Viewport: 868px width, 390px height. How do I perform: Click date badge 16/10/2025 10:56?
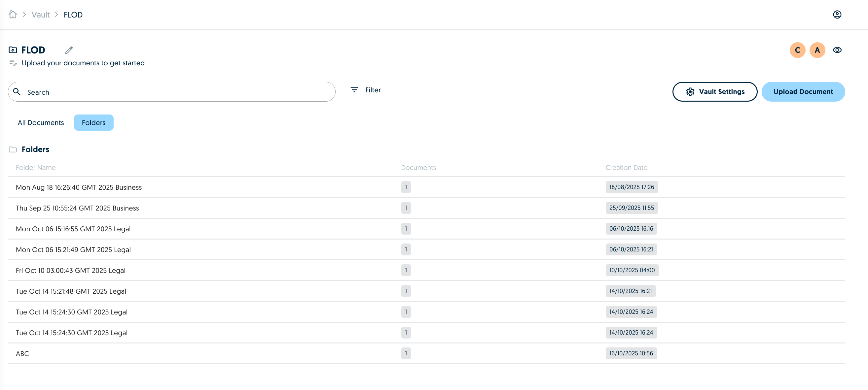[631, 353]
